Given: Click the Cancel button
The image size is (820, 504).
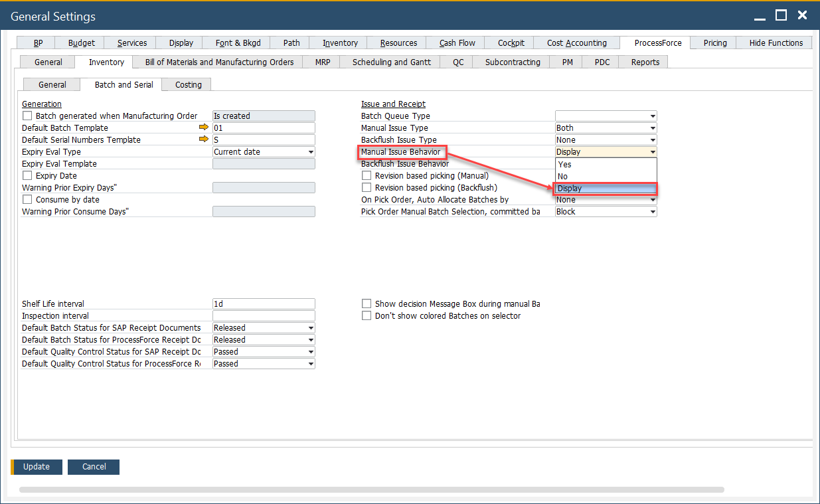Looking at the screenshot, I should (93, 467).
